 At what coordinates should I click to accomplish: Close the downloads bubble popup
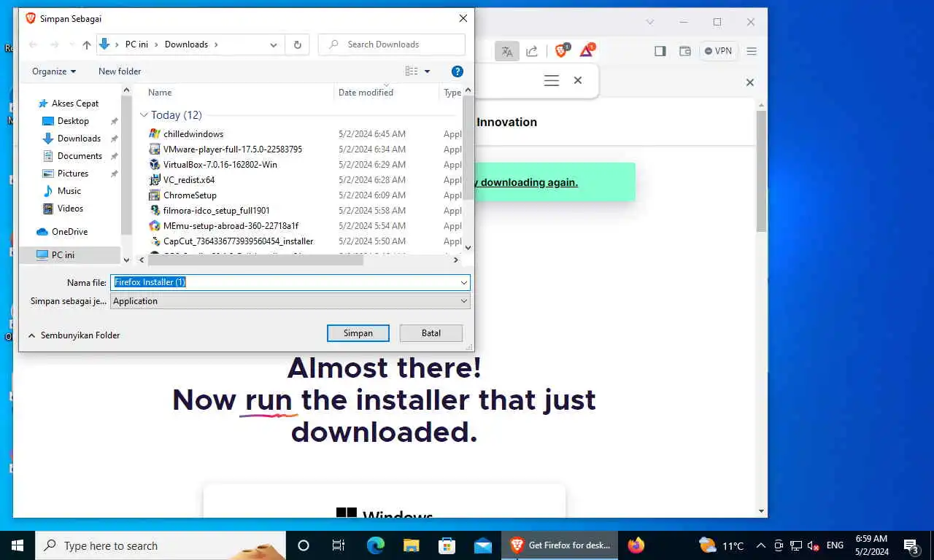[x=578, y=80]
